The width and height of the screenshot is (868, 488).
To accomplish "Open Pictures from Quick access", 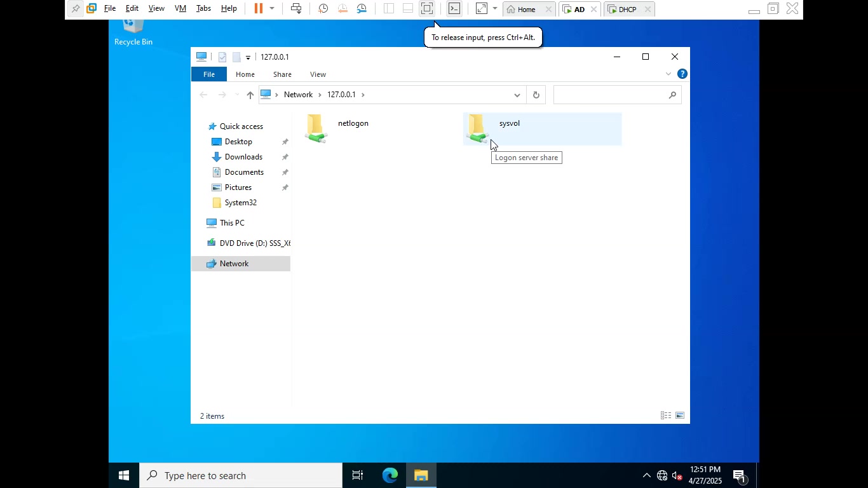I will pyautogui.click(x=238, y=187).
